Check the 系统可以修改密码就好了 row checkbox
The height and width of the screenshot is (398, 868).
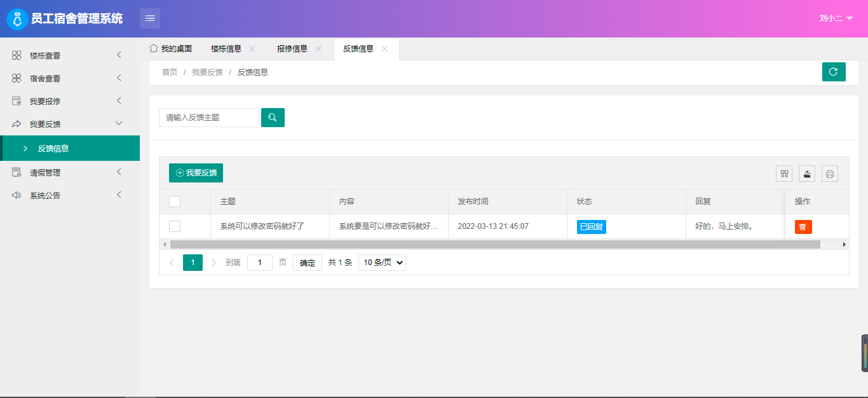[175, 226]
